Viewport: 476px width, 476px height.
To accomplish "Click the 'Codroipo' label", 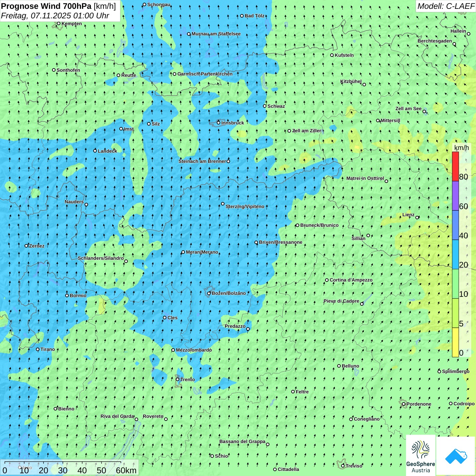I will point(464,404).
